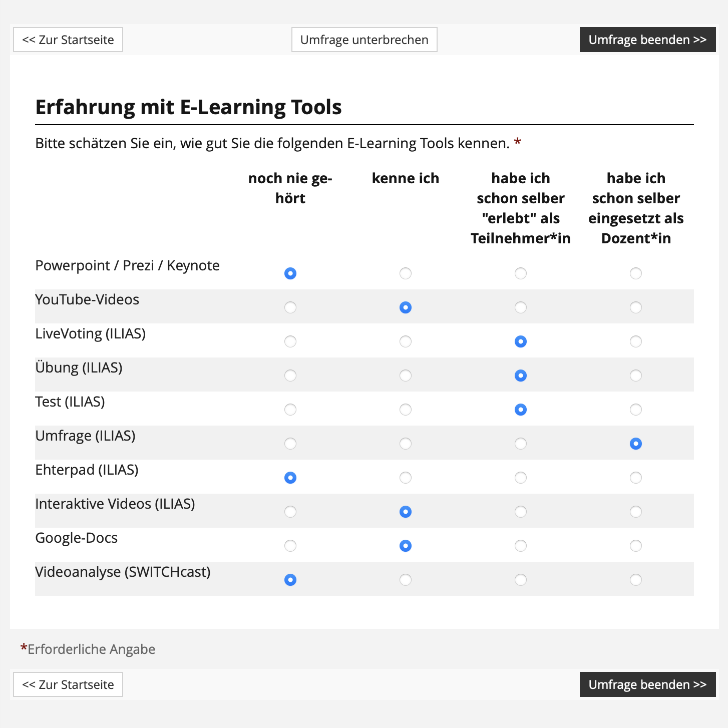Click the bottom 'Umfrage beenden >>' button
Image resolution: width=728 pixels, height=728 pixels.
pos(647,684)
